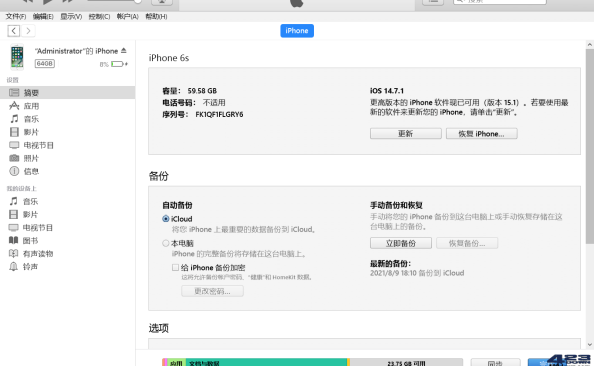Click the latest backup date 2021/8/9 text
Viewport: 594px width, 366px height.
point(417,273)
